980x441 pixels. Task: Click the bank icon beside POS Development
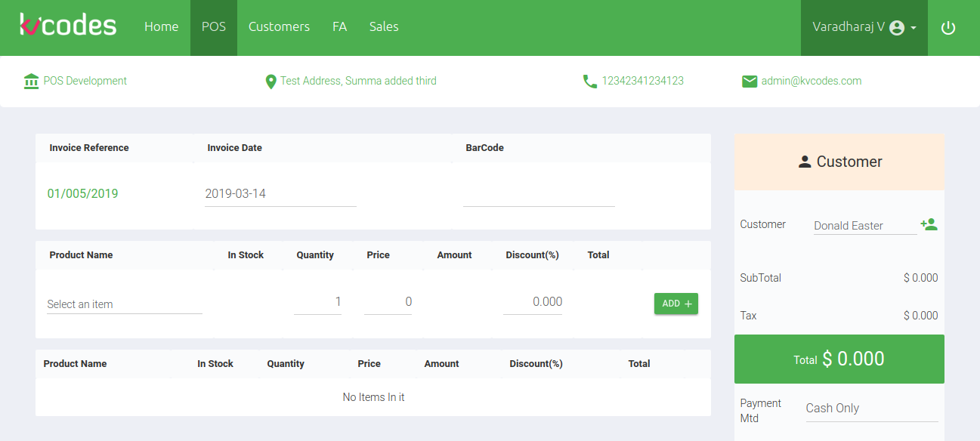pyautogui.click(x=32, y=81)
